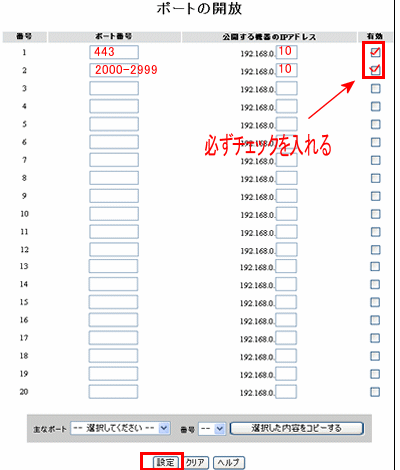Click the ポート番号 column header
400x470 pixels.
(114, 36)
